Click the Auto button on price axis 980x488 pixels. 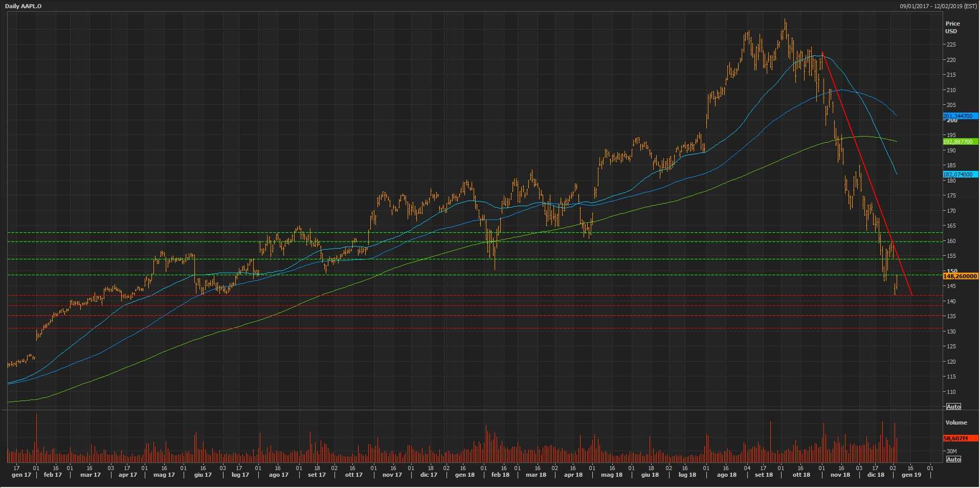[953, 407]
